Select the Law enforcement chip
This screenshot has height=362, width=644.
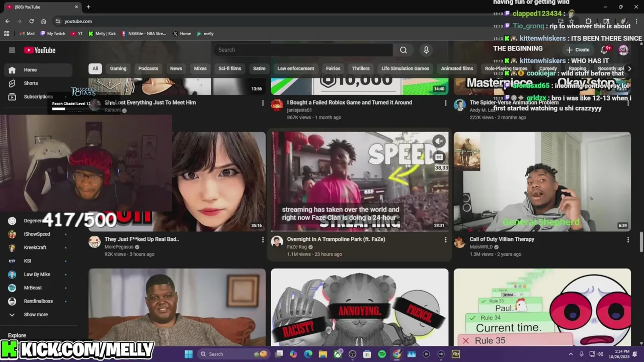point(296,68)
